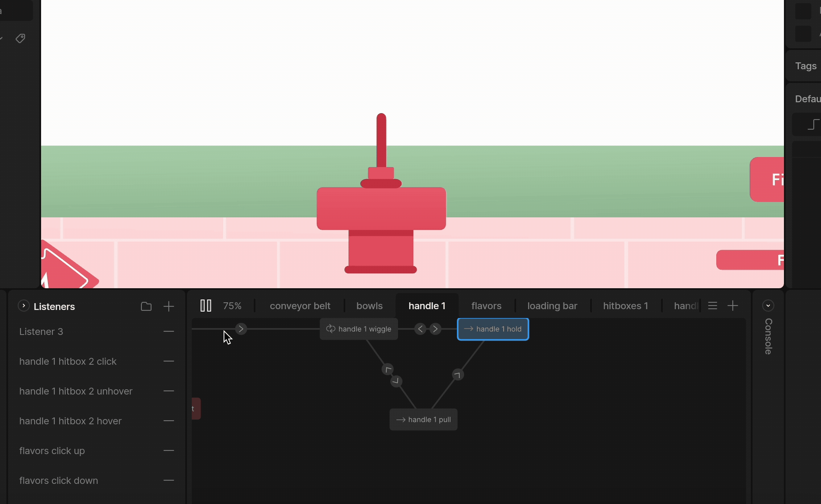Viewport: 821px width, 504px height.
Task: Switch to the conveyor belt layer tab
Action: [300, 306]
